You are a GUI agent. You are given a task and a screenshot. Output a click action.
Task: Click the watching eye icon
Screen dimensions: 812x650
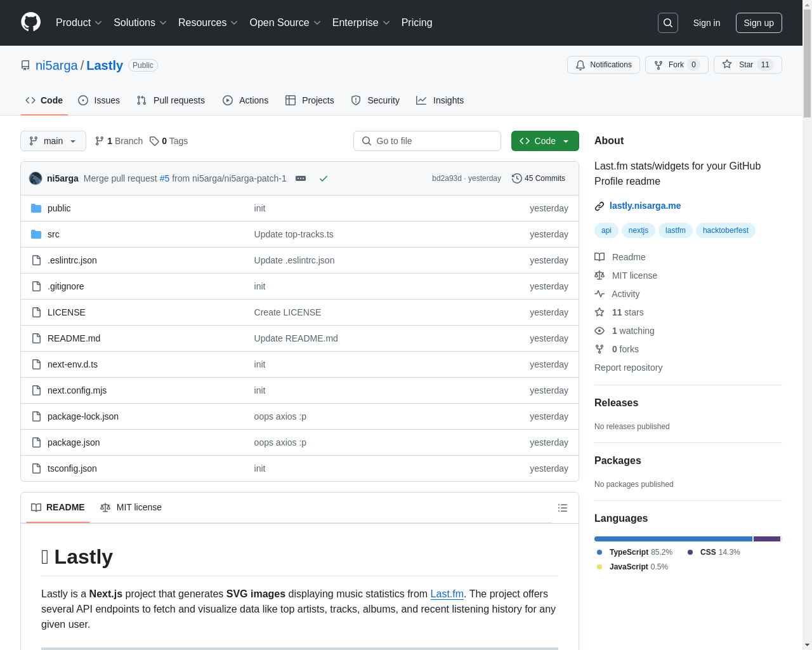599,331
